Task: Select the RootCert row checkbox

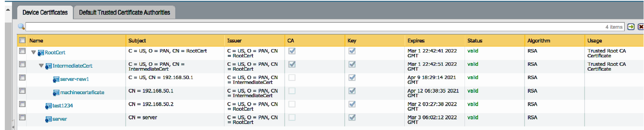Action: click(x=22, y=51)
